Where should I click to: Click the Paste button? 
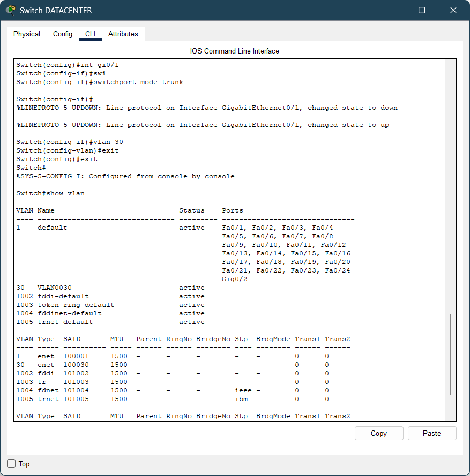[432, 433]
